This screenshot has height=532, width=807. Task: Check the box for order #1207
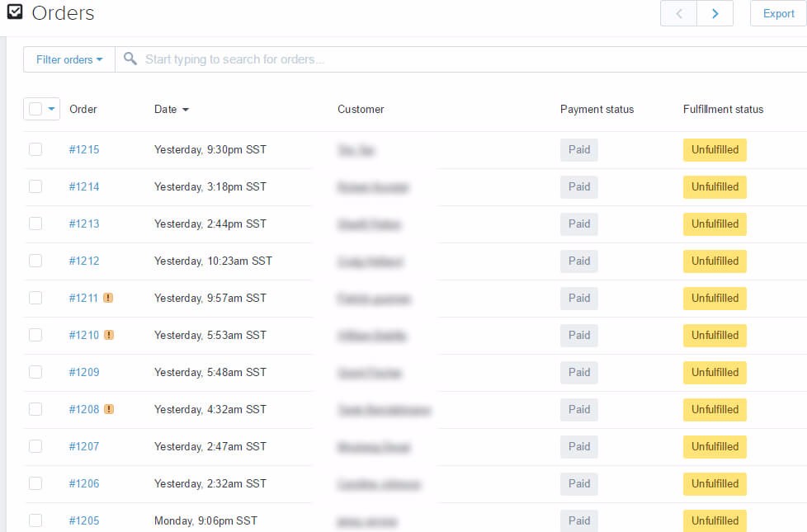[35, 446]
